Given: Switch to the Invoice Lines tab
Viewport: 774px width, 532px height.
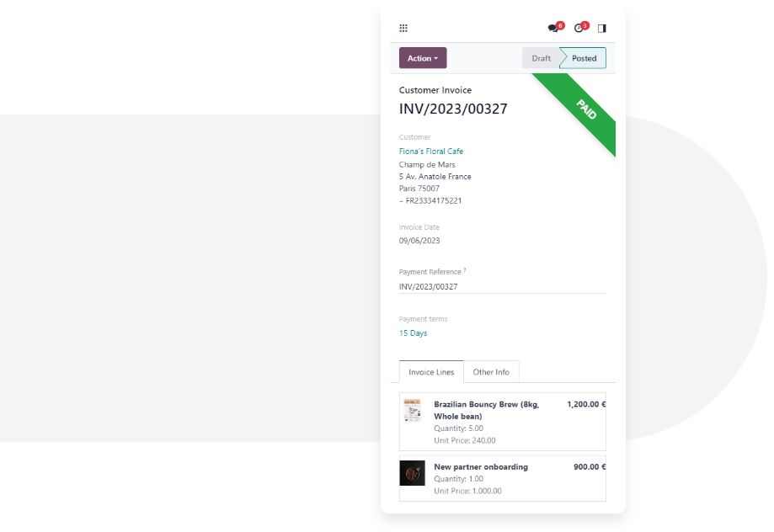Looking at the screenshot, I should [x=431, y=372].
